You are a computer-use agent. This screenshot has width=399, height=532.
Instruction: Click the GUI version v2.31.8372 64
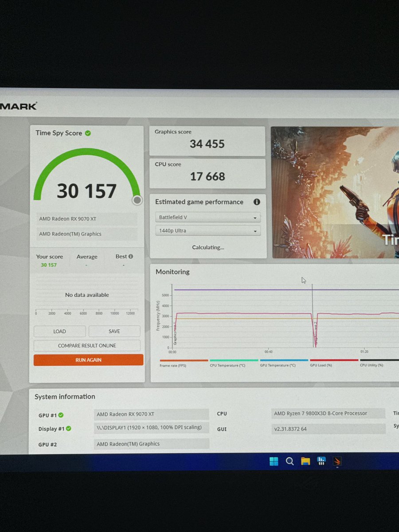[x=329, y=429]
